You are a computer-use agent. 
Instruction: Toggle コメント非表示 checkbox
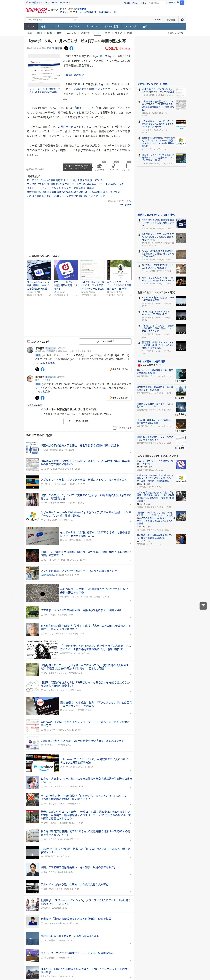[115, 428]
